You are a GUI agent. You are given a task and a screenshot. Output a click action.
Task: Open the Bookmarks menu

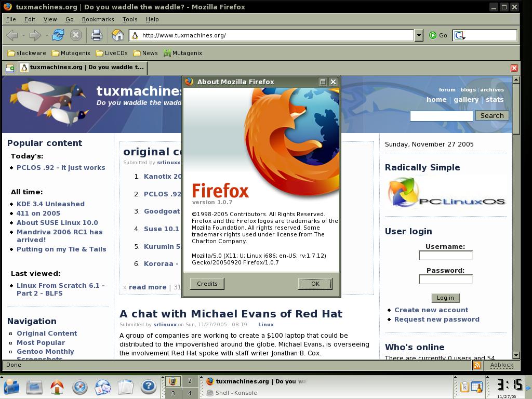tap(98, 19)
